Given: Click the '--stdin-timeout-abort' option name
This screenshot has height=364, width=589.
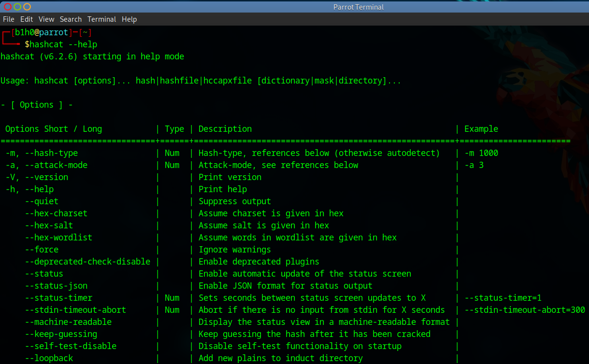Looking at the screenshot, I should [x=75, y=310].
